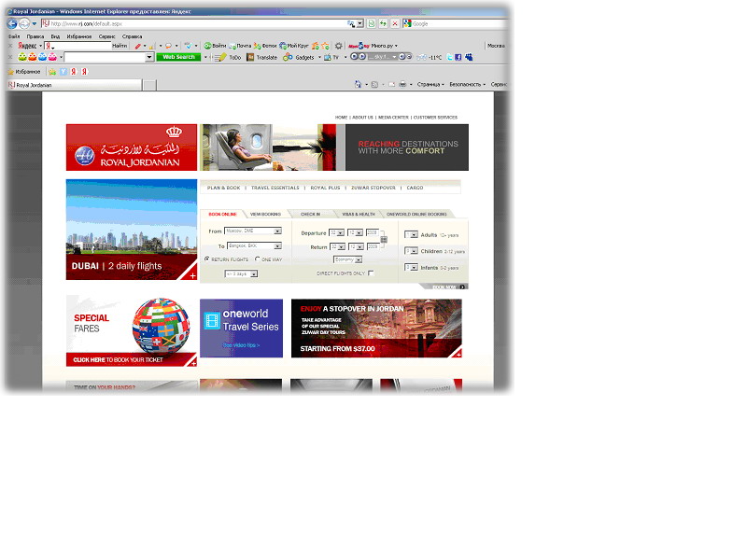Click Войти login icon in Yandex toolbar
The height and width of the screenshot is (560, 747).
pyautogui.click(x=216, y=46)
